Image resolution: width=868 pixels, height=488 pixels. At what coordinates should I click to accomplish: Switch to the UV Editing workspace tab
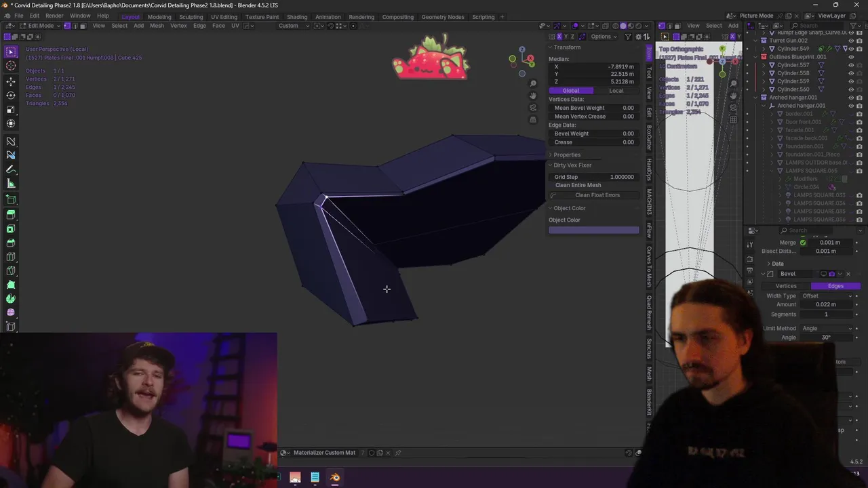pos(224,17)
